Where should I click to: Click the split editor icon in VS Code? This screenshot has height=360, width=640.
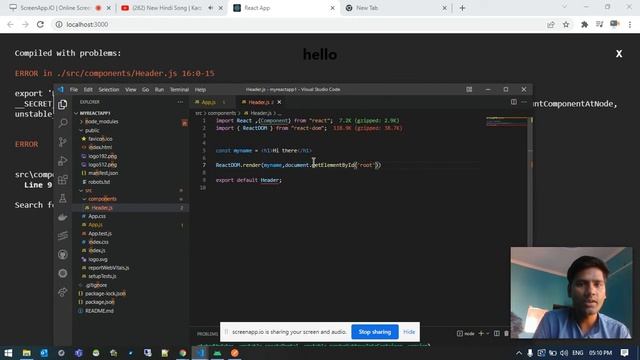pos(513,102)
